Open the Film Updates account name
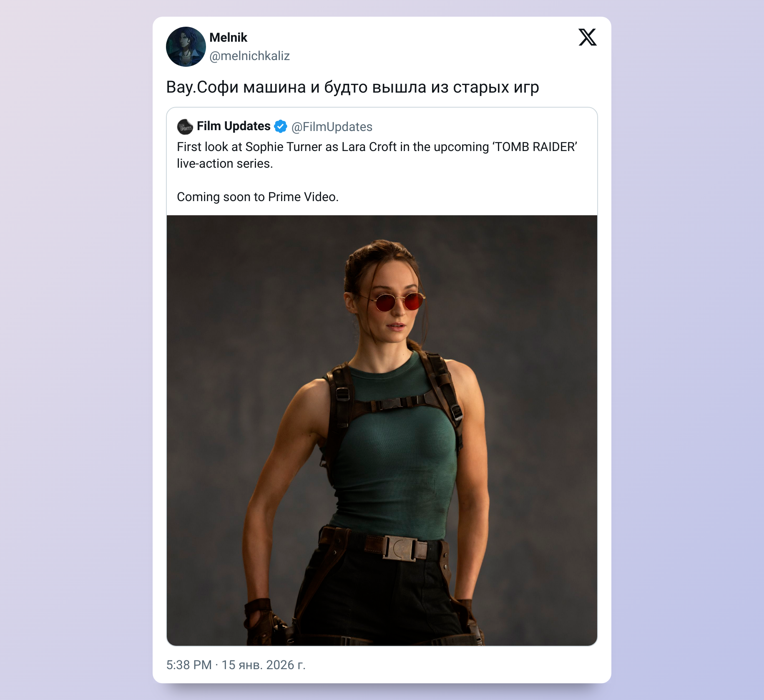The width and height of the screenshot is (764, 700). (234, 126)
